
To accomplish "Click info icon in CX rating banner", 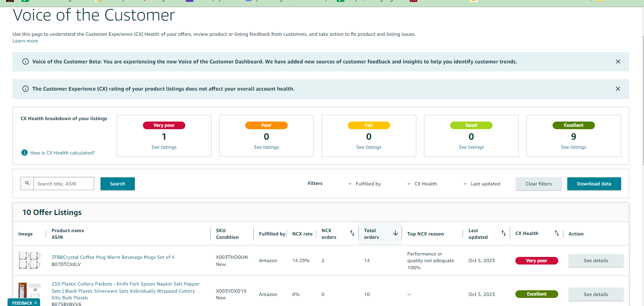I will 25,89.
